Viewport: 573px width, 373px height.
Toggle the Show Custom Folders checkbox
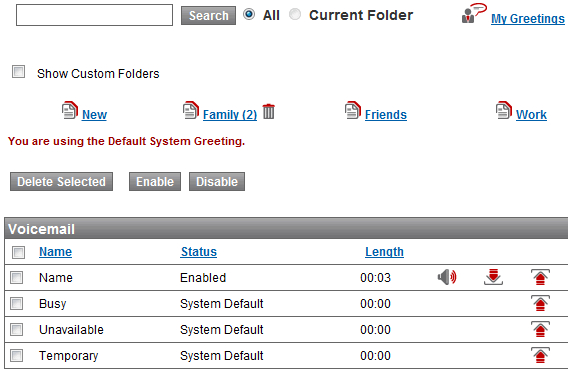click(18, 72)
